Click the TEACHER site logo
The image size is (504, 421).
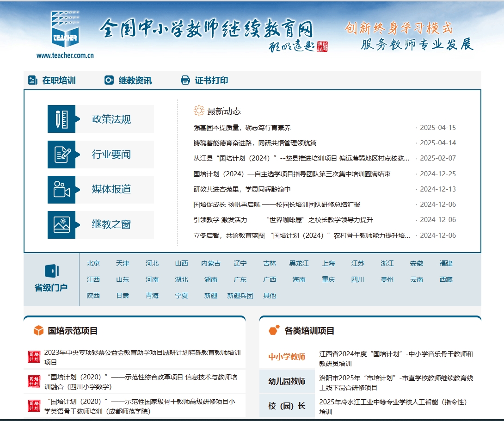click(x=65, y=29)
